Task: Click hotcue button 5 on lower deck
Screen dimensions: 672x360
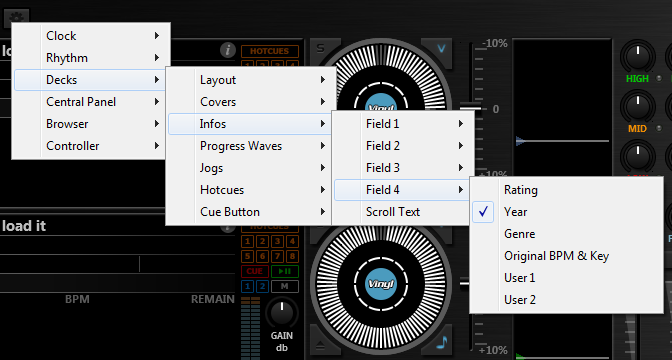Action: [247, 256]
